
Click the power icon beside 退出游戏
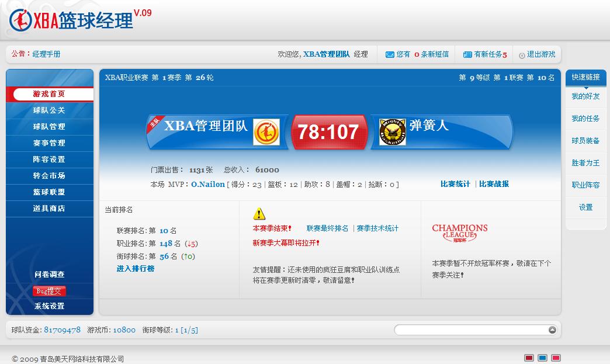pos(522,55)
